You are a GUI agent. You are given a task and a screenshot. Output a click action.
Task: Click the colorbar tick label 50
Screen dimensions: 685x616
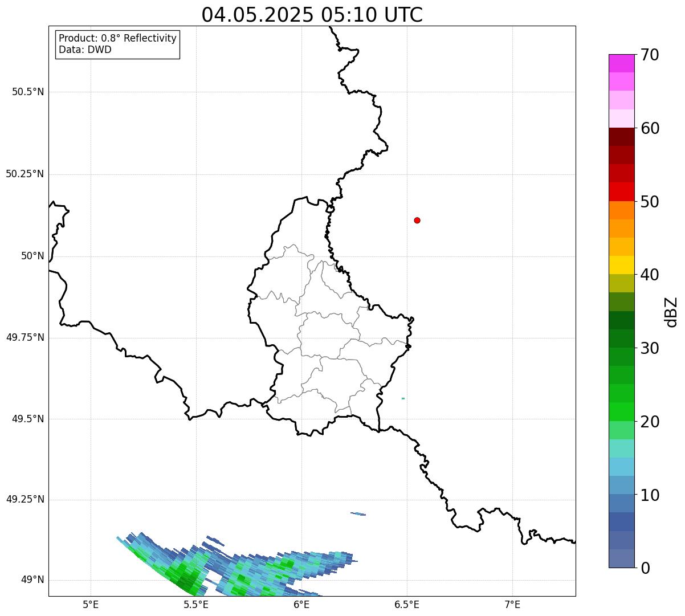[x=650, y=202]
